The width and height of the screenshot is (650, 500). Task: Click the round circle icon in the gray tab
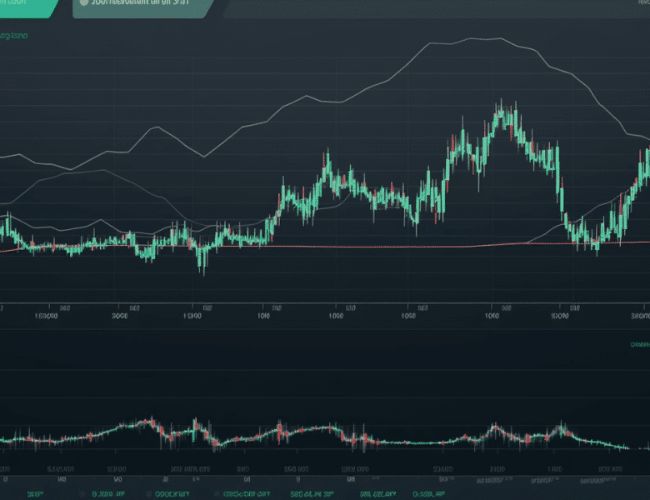coord(84,2)
